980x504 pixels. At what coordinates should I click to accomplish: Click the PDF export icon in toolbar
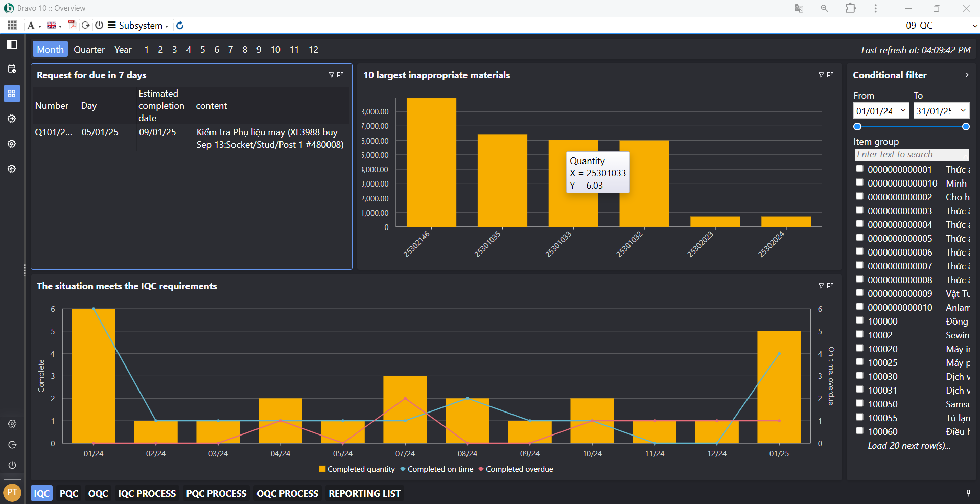(72, 25)
